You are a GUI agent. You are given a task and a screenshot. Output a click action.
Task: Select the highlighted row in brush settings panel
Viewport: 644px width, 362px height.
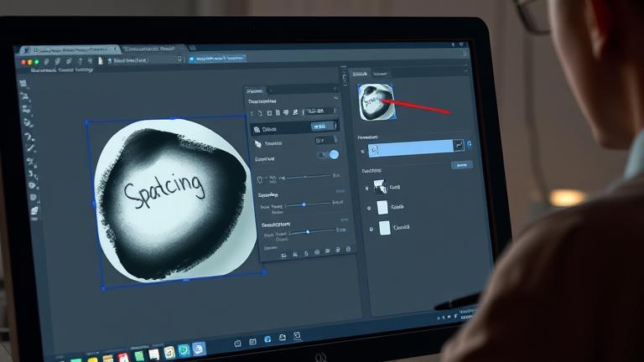pyautogui.click(x=294, y=128)
